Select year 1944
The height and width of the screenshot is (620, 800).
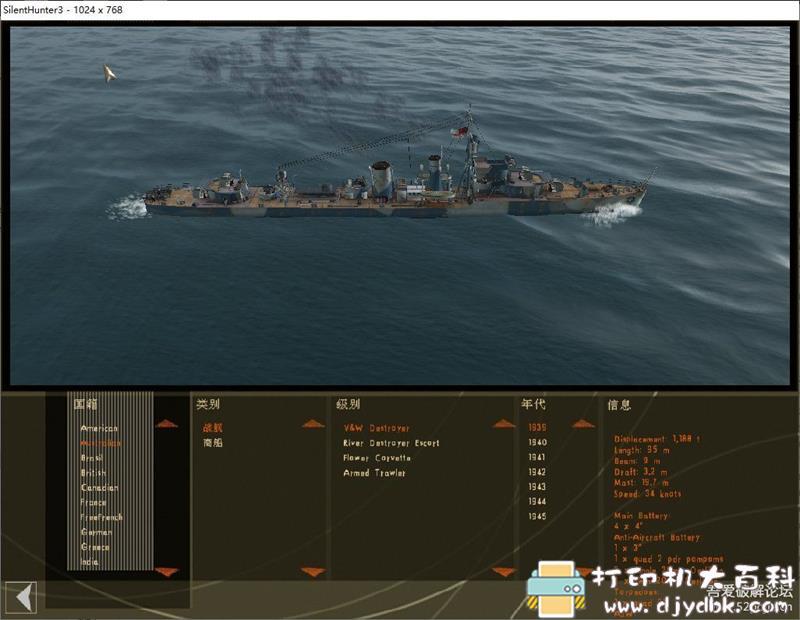point(537,501)
